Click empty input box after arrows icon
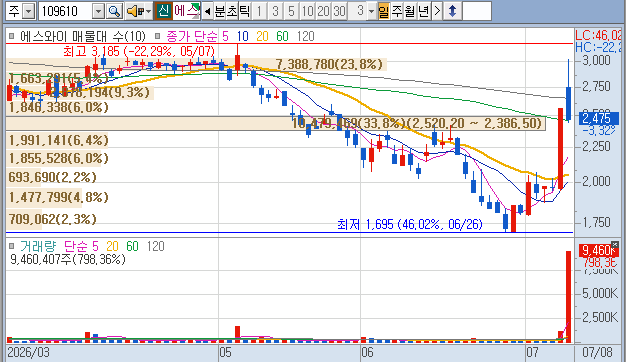 tap(477, 11)
